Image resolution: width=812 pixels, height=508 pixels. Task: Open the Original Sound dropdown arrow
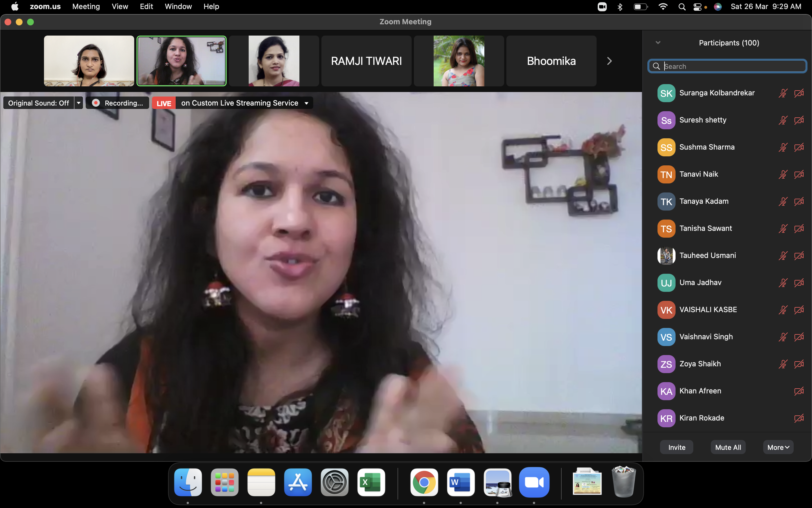pyautogui.click(x=78, y=103)
